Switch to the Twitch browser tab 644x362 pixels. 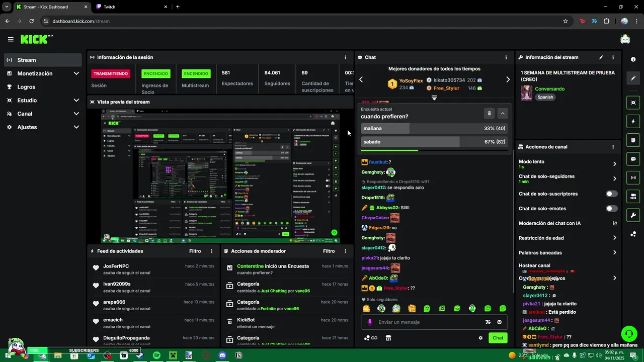click(x=132, y=7)
